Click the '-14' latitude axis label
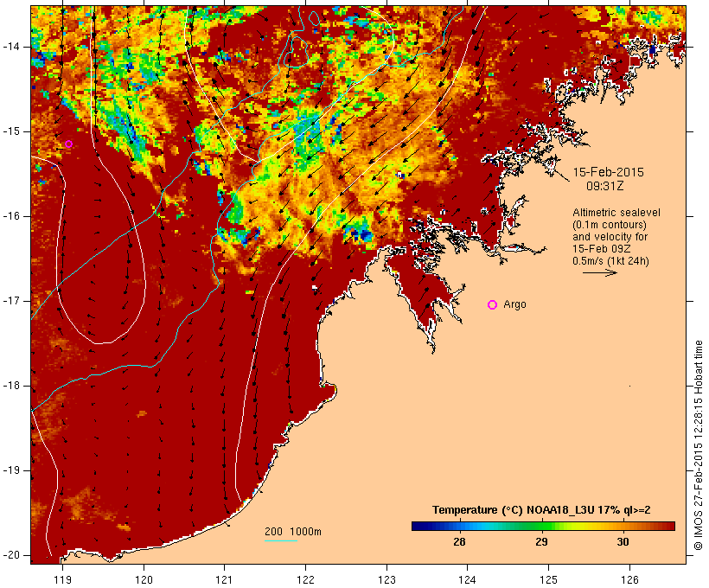 click(11, 47)
